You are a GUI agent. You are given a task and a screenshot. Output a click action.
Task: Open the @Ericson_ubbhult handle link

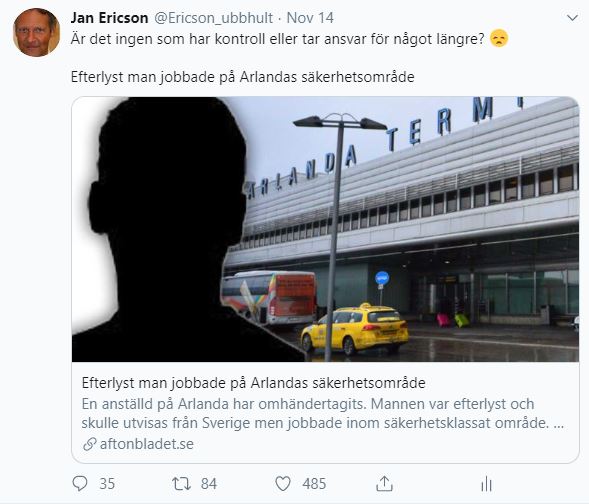click(213, 18)
